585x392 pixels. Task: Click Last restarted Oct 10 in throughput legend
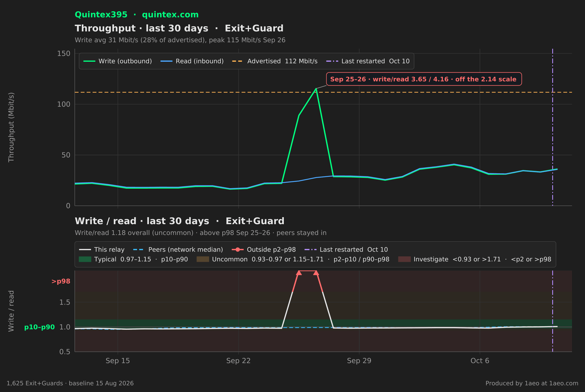pyautogui.click(x=368, y=61)
